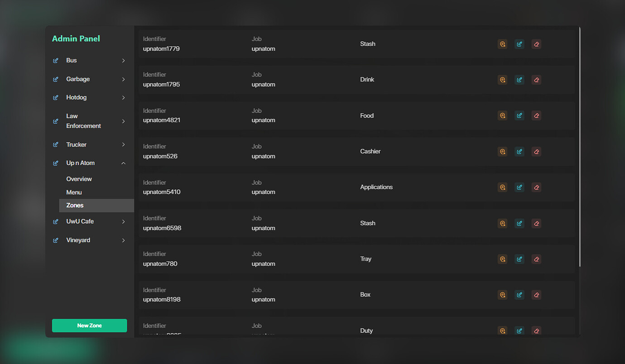Delete the Stash zone upnatom6598

[x=536, y=223]
